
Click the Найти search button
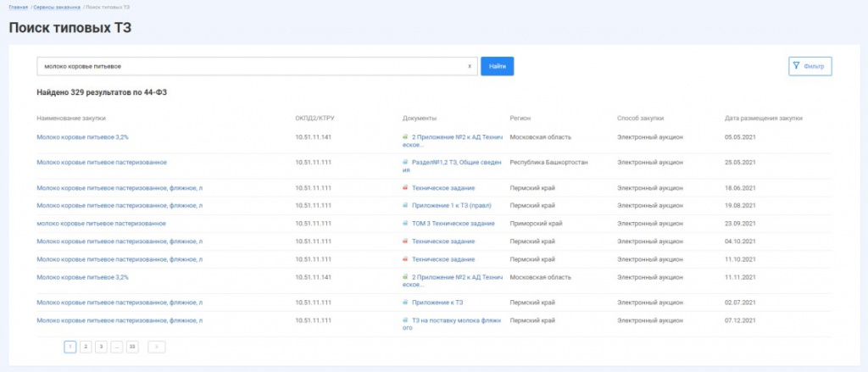point(497,66)
